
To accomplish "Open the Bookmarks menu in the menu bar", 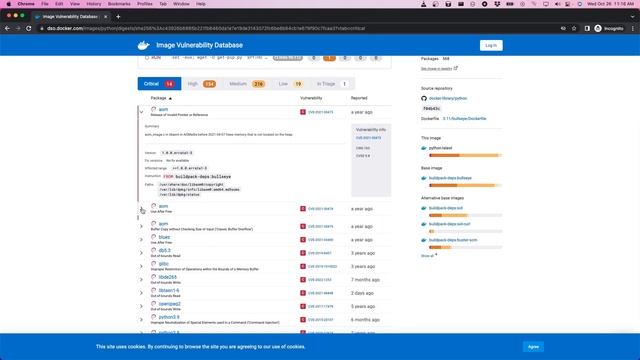I will coord(119,4).
